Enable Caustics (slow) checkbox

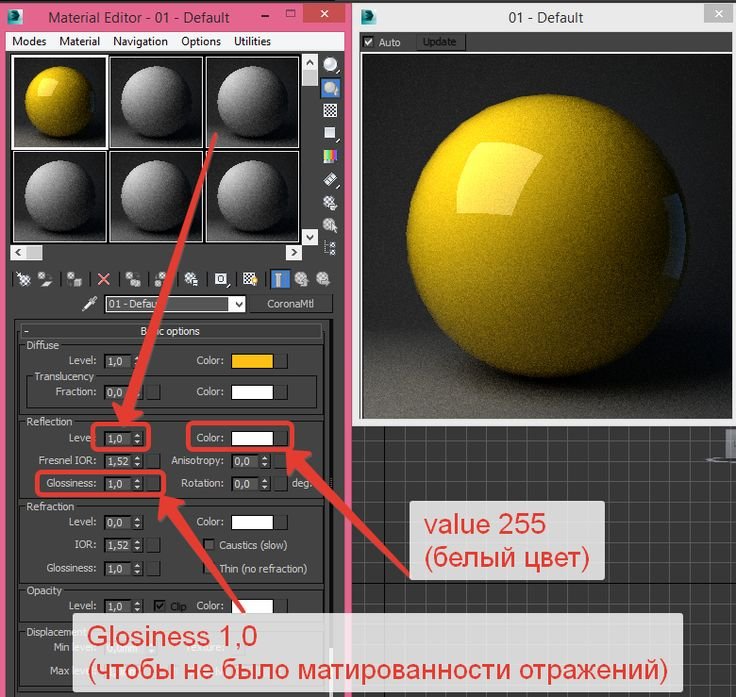tap(209, 545)
